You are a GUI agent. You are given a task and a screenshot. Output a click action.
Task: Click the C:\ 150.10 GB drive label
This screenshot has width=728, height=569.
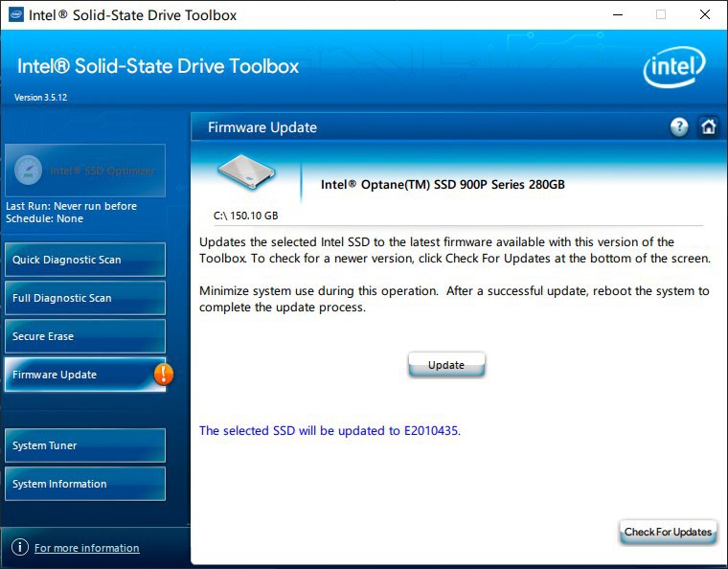(x=245, y=216)
